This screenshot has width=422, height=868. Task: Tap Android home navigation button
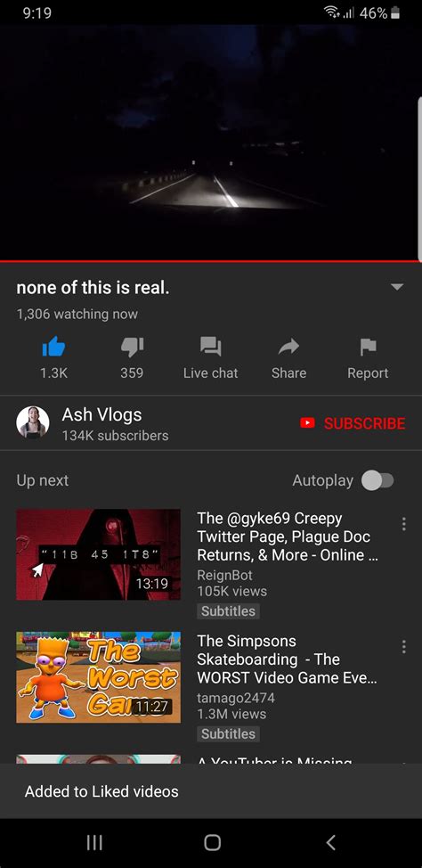click(213, 842)
